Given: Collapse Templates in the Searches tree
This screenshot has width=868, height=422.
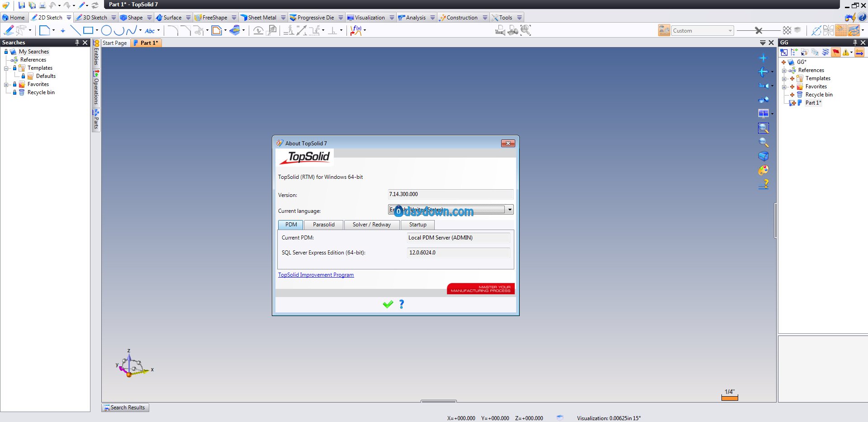Looking at the screenshot, I should pyautogui.click(x=6, y=68).
